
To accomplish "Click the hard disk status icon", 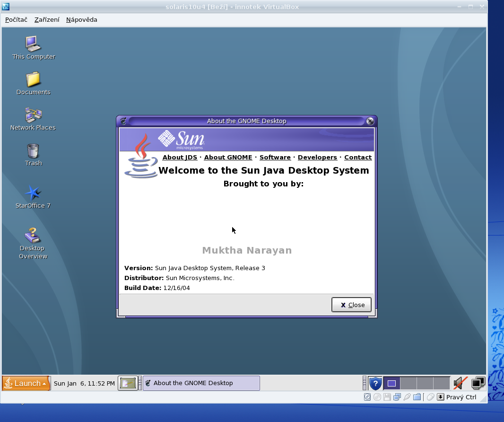I will click(x=367, y=397).
